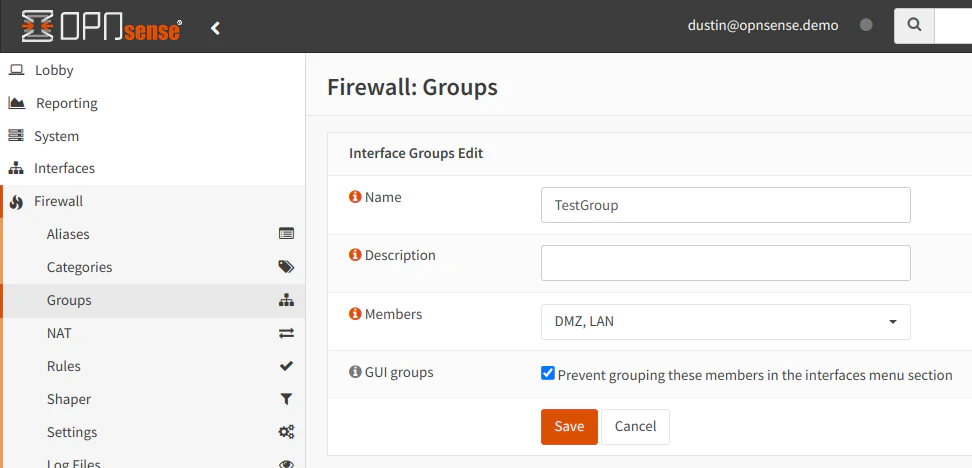Image resolution: width=972 pixels, height=468 pixels.
Task: Click the Rules checkmark icon
Action: click(x=286, y=366)
